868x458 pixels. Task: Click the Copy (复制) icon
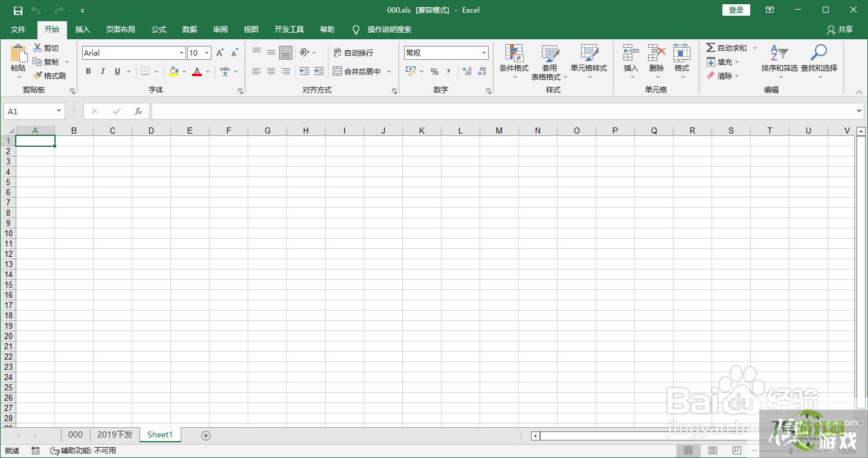[x=38, y=62]
